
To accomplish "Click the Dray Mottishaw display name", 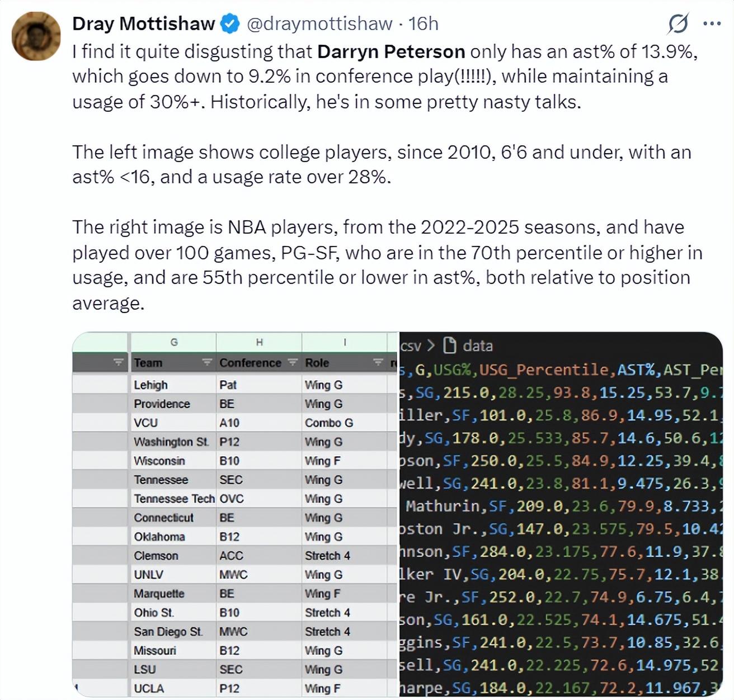I will 143,24.
